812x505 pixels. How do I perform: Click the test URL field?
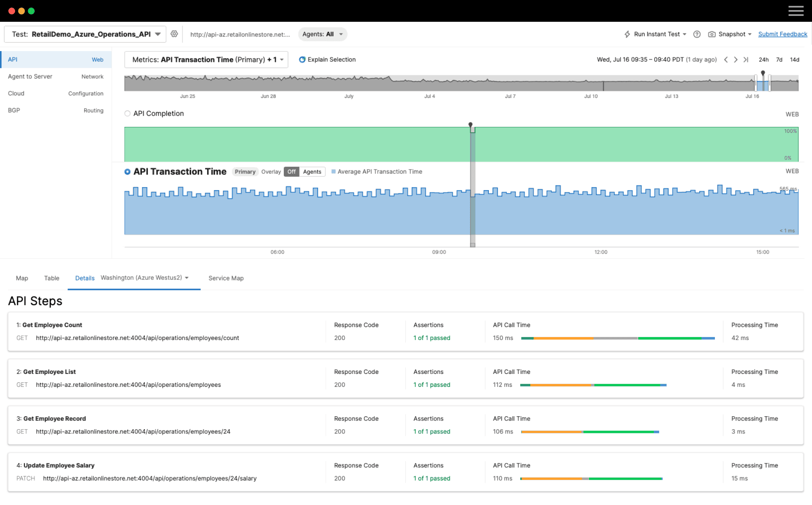click(240, 34)
